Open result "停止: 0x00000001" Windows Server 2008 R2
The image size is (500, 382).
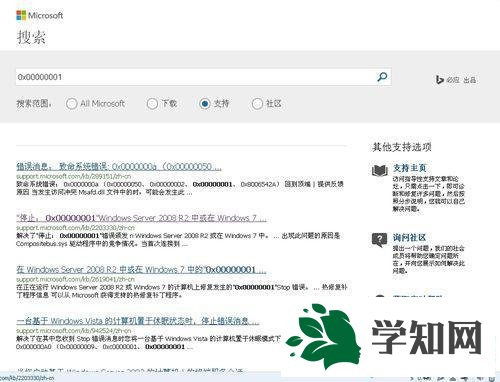[x=141, y=218]
